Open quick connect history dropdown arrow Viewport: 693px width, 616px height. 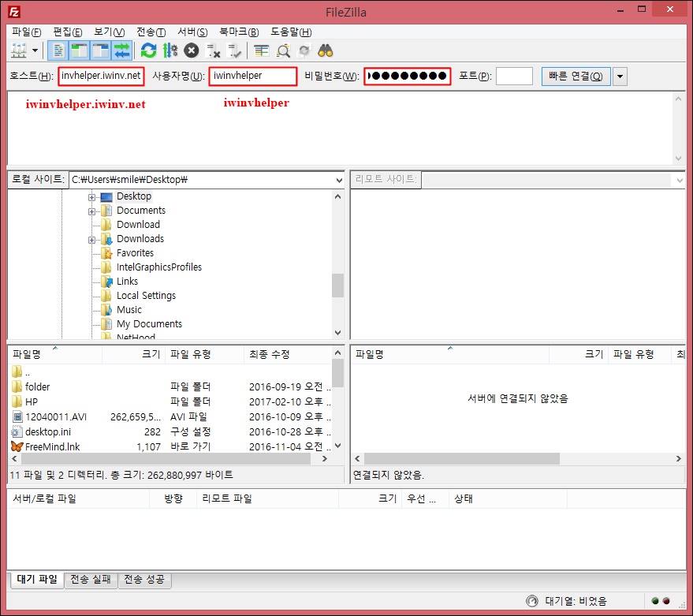click(620, 76)
